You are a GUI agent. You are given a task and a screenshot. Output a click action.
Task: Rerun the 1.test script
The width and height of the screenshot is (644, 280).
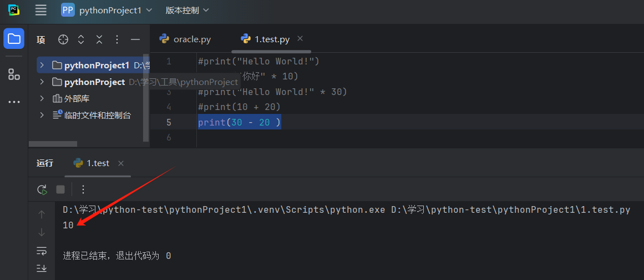42,189
